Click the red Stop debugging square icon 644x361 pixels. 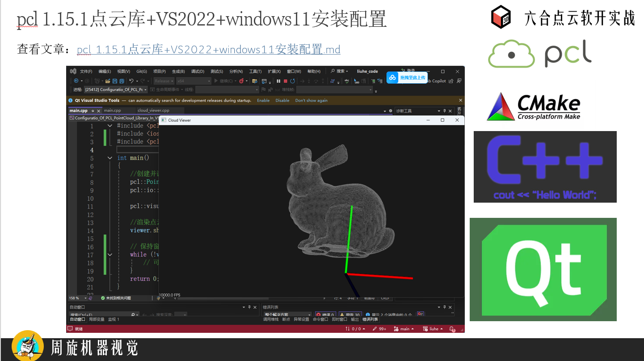[285, 81]
